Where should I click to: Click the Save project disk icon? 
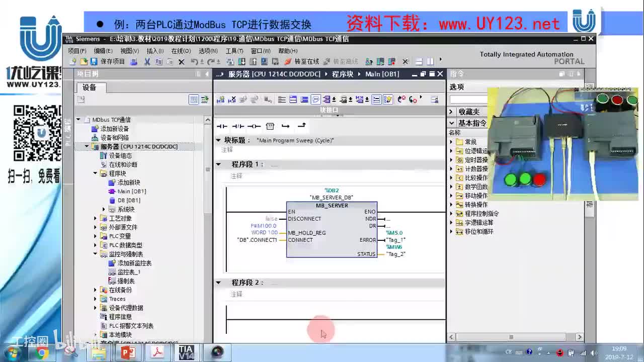click(94, 61)
